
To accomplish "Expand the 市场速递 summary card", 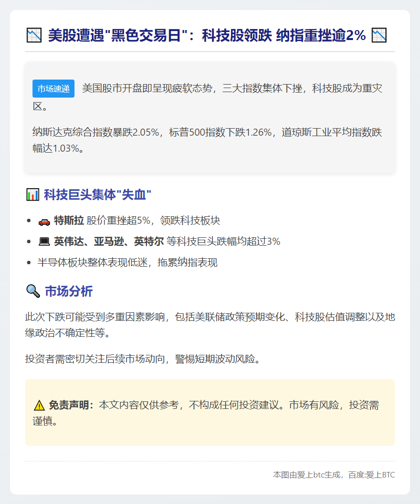I will pyautogui.click(x=210, y=117).
